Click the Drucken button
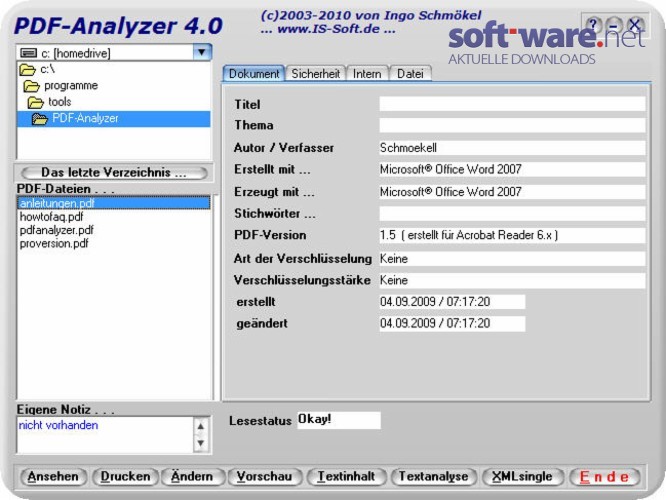This screenshot has width=666, height=500. coord(125,477)
